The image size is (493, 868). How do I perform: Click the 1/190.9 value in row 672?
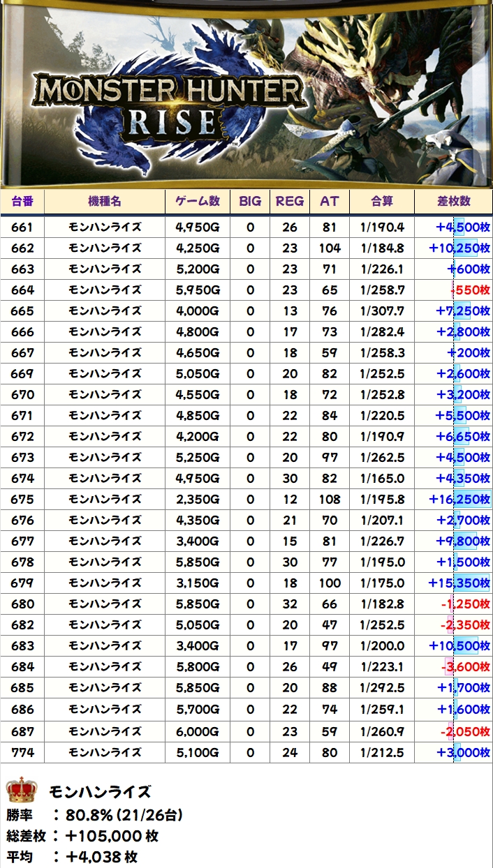coord(382,436)
